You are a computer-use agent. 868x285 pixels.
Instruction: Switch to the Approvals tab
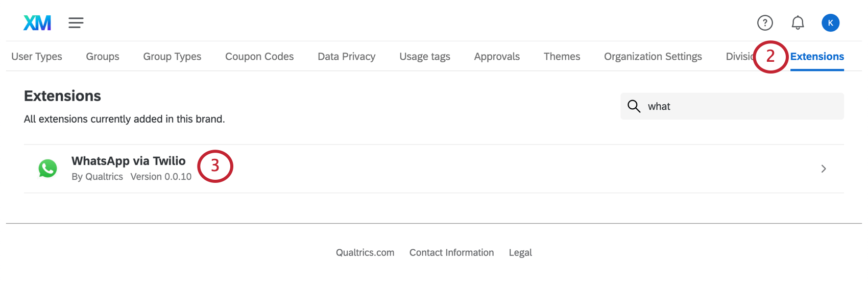point(497,57)
